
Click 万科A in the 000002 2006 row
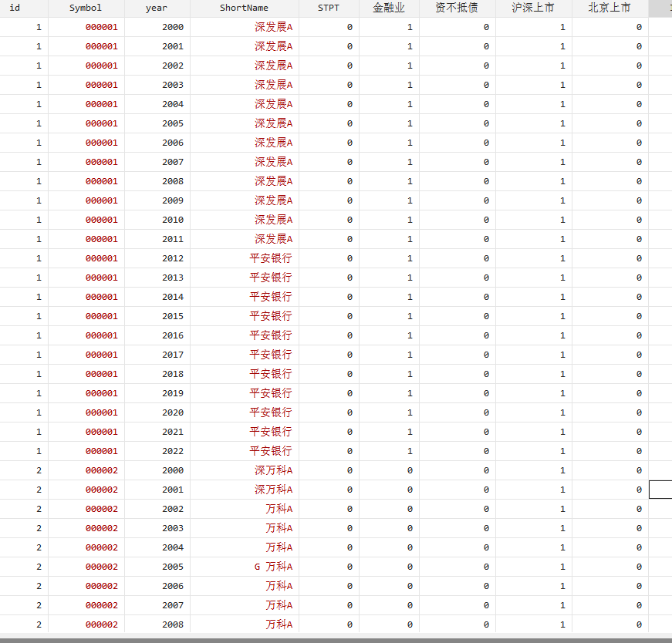pos(279,586)
